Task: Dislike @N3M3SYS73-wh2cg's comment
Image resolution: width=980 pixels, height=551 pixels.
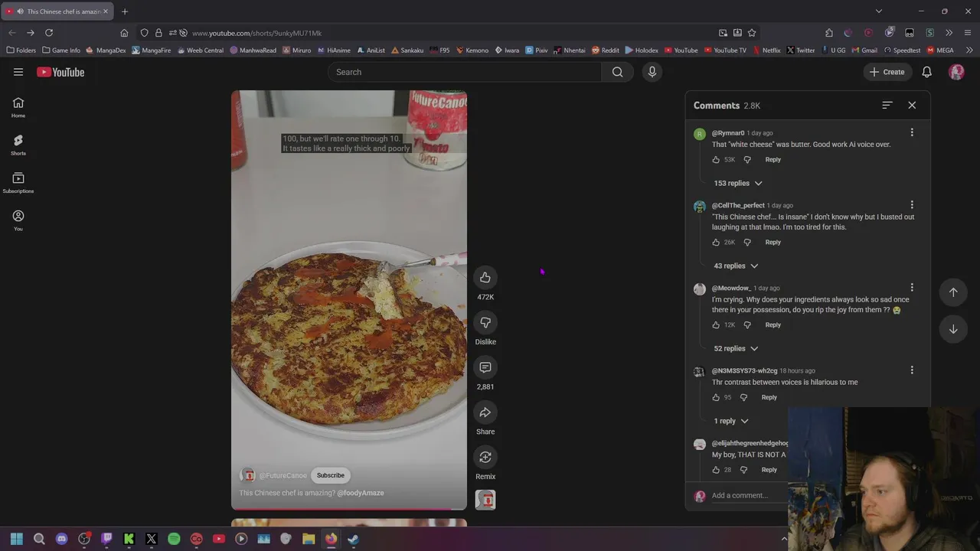Action: coord(743,397)
